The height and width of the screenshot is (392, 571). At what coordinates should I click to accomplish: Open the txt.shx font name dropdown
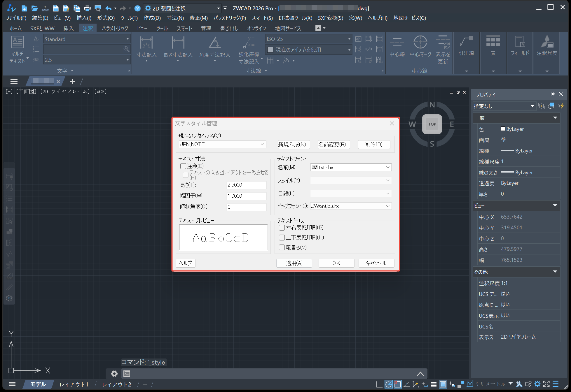tap(351, 167)
